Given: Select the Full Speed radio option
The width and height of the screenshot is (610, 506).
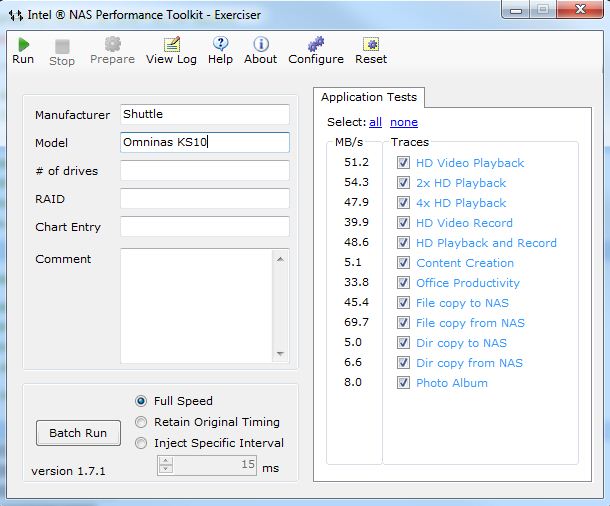Looking at the screenshot, I should pyautogui.click(x=141, y=401).
